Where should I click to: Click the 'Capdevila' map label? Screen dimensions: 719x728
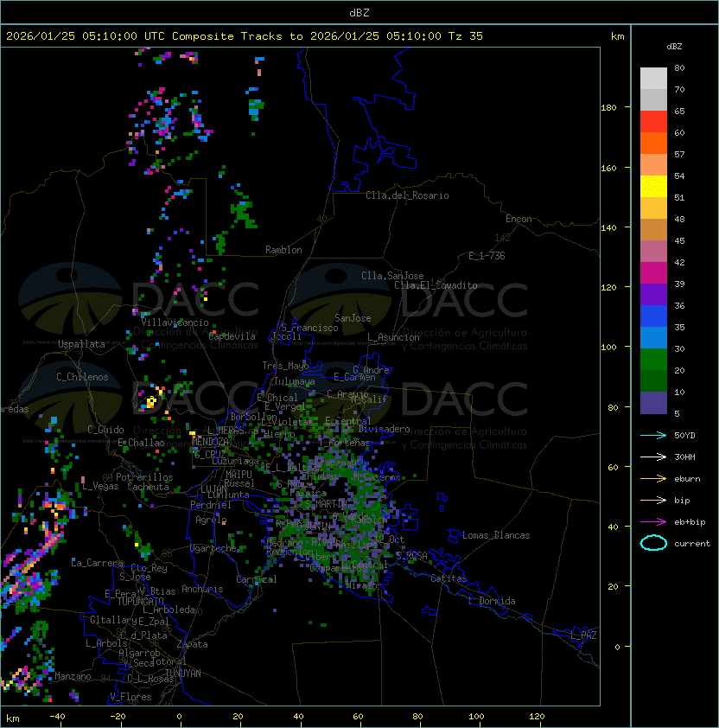(232, 336)
